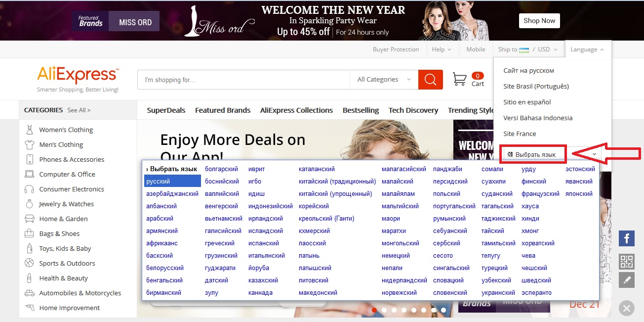Choose французский in the language list
The height and width of the screenshot is (322, 644).
(540, 194)
